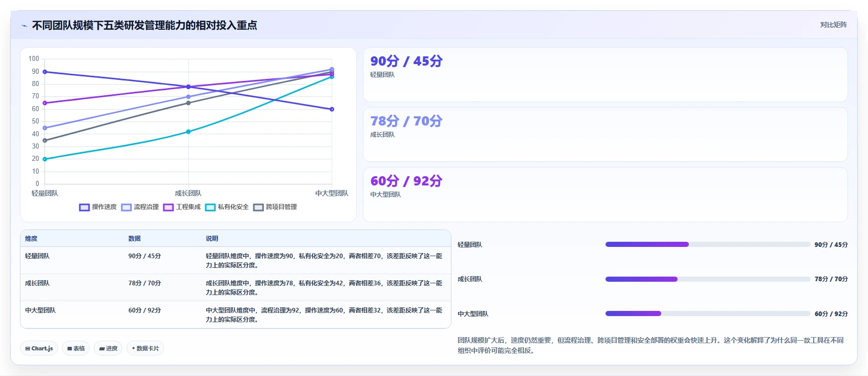
Task: Toggle the 流程治理 series in chart legend
Action: coord(140,207)
